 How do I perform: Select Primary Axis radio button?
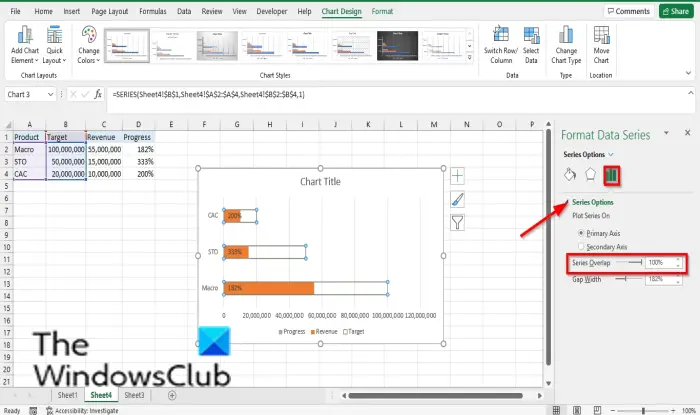click(581, 233)
